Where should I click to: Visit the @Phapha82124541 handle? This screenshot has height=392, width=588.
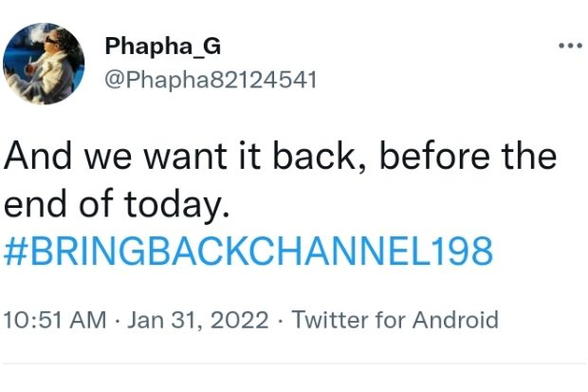[209, 79]
